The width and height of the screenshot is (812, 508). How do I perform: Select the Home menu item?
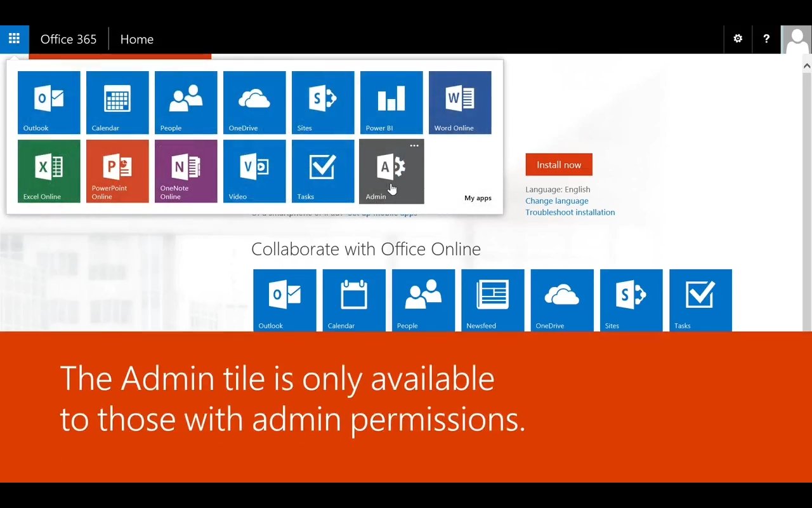pos(136,39)
